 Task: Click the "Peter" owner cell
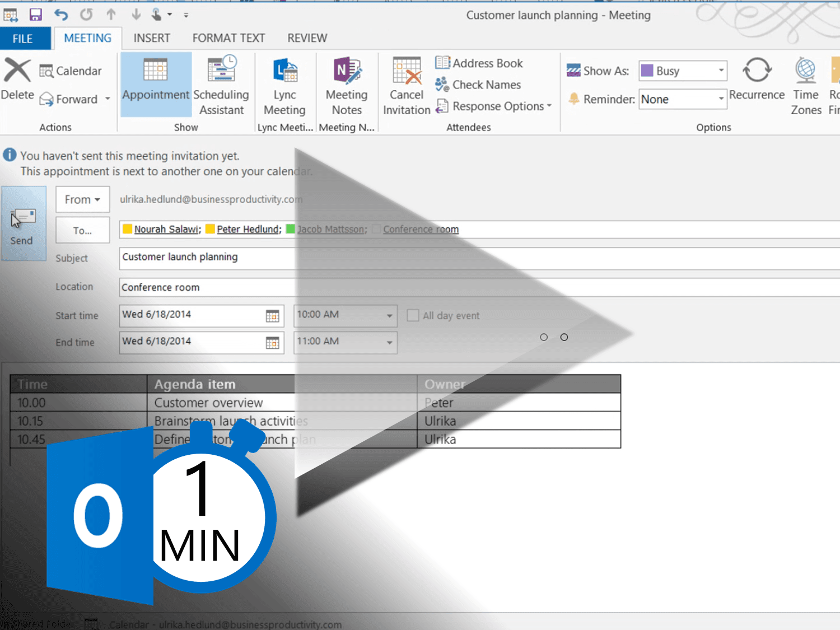coord(519,403)
